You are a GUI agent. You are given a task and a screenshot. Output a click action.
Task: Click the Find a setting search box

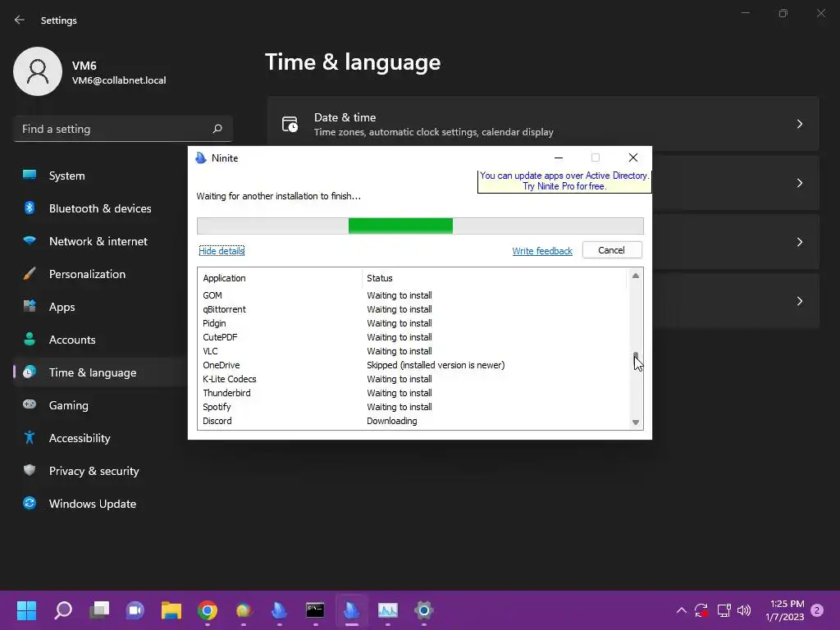[123, 129]
